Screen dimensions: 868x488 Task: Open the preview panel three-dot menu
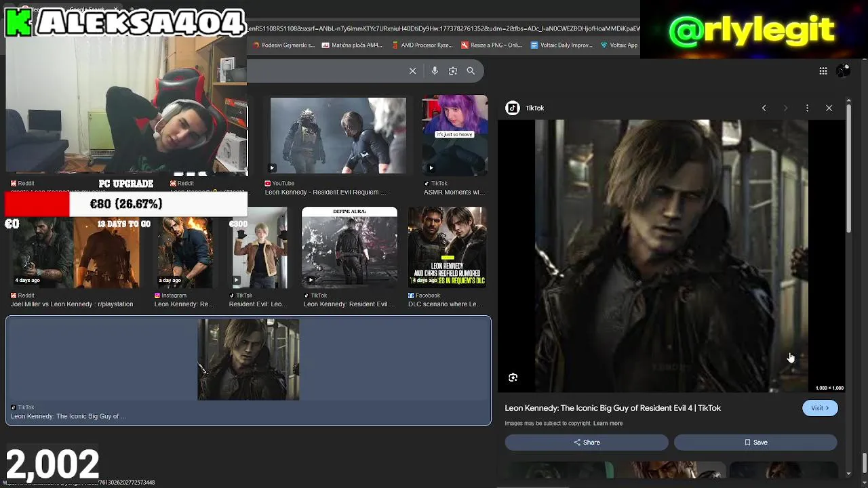[807, 108]
